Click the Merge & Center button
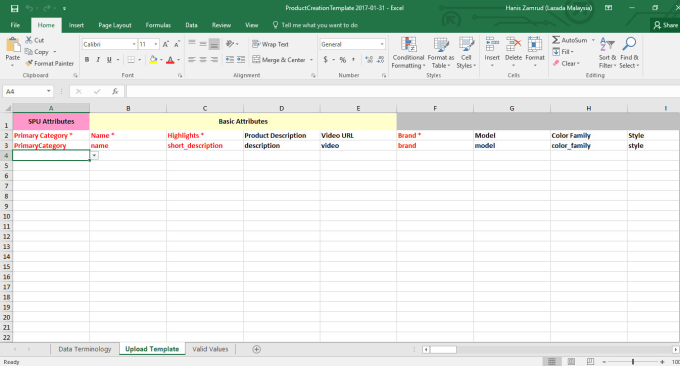 point(282,60)
